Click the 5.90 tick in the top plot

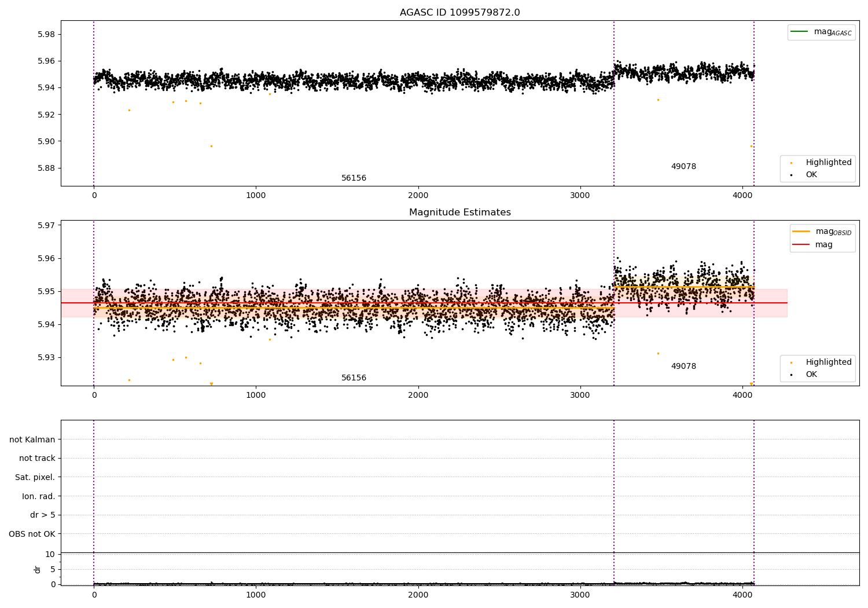tap(46, 141)
